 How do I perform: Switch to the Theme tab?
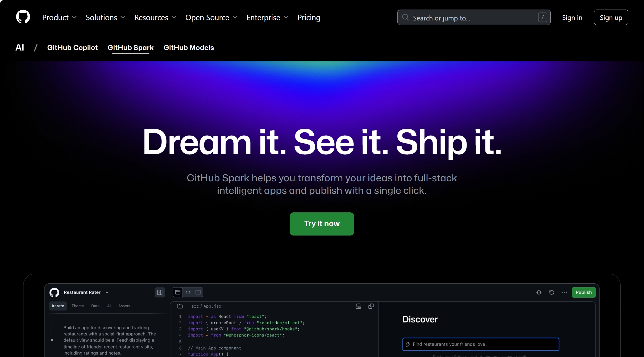coord(78,306)
